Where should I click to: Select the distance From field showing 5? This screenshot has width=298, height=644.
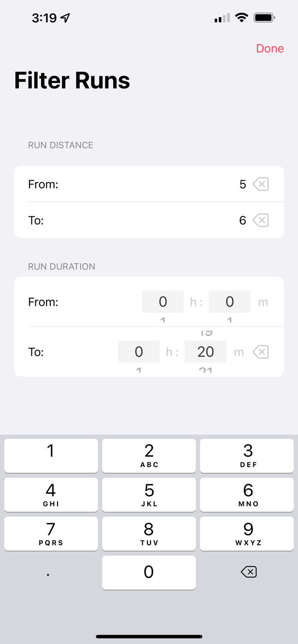point(243,184)
